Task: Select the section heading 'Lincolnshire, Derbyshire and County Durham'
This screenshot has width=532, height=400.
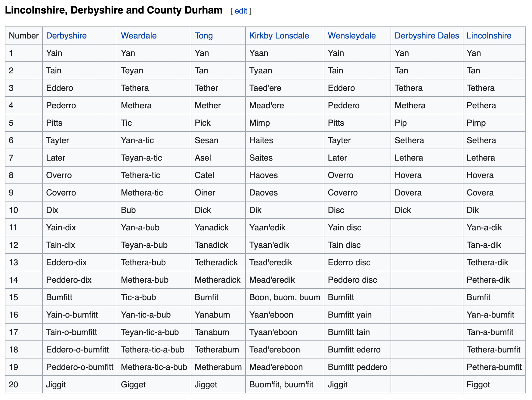Action: 114,10
